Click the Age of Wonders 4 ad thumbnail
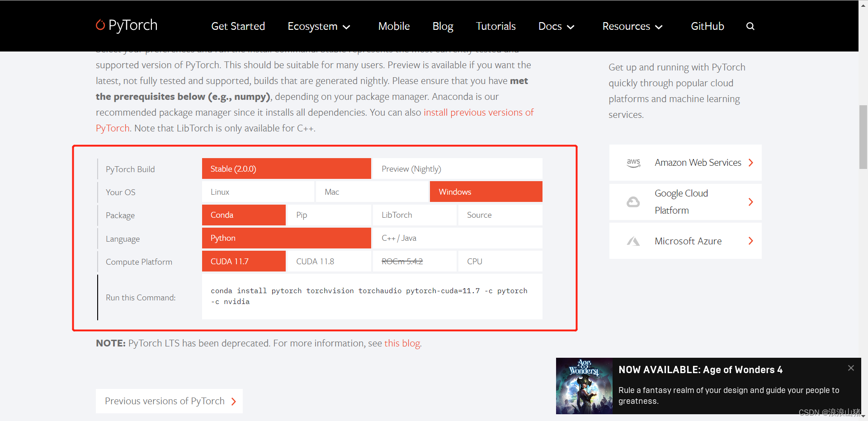Image resolution: width=868 pixels, height=421 pixels. 584,386
